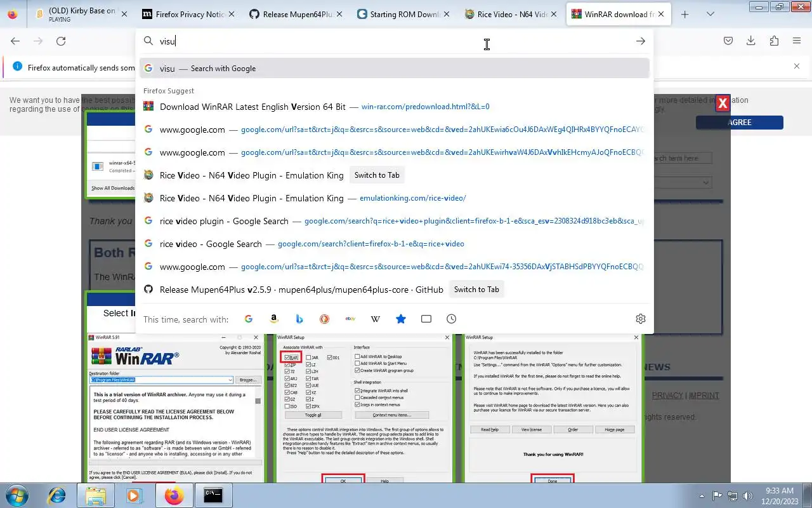
Task: Open Firefox Downloads panel
Action: pos(751,41)
